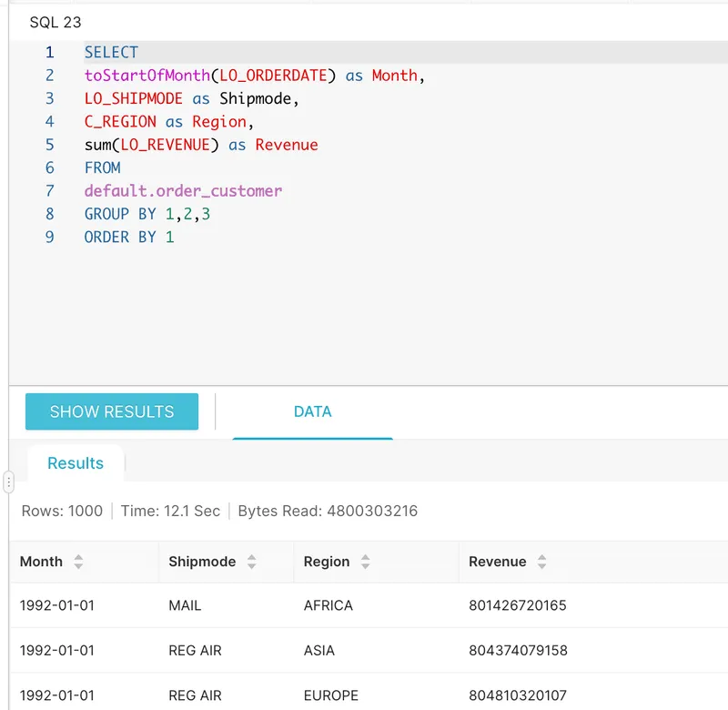Select the MAIL shipmode cell
The image size is (728, 710).
click(185, 605)
